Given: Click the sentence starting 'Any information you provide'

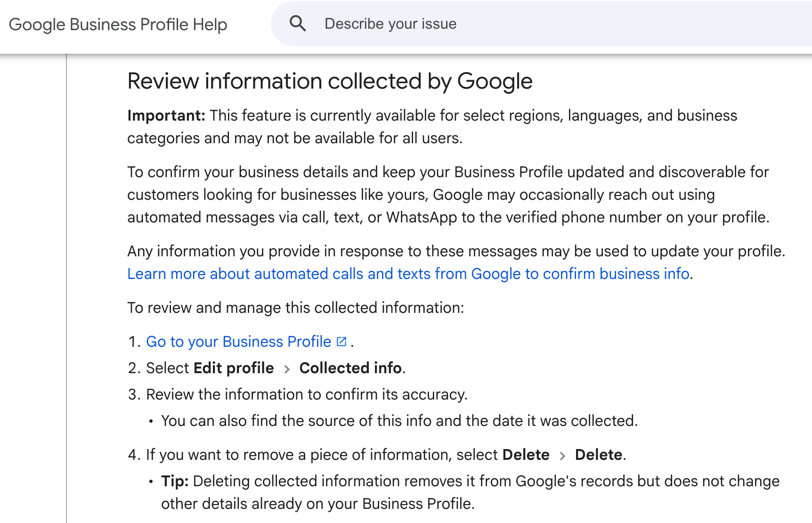Looking at the screenshot, I should [x=456, y=251].
